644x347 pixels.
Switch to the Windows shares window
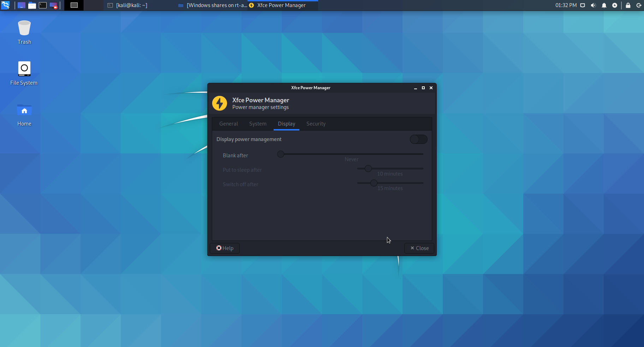(x=212, y=5)
